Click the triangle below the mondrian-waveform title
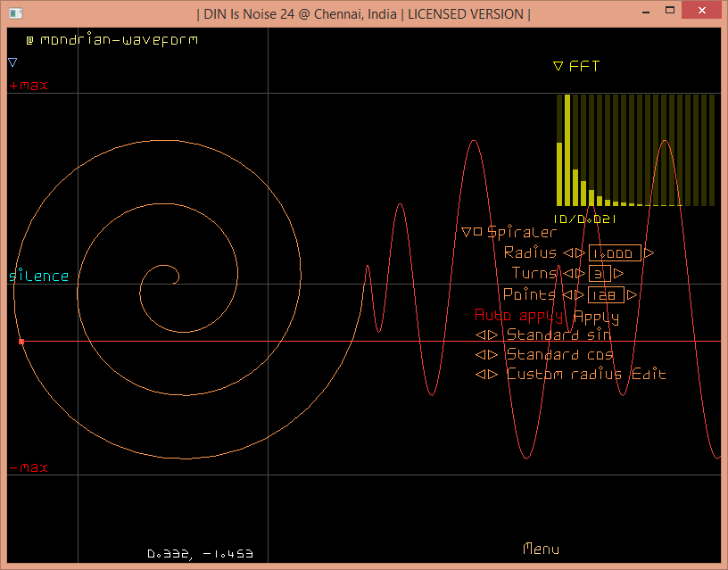The image size is (728, 570). coord(12,62)
